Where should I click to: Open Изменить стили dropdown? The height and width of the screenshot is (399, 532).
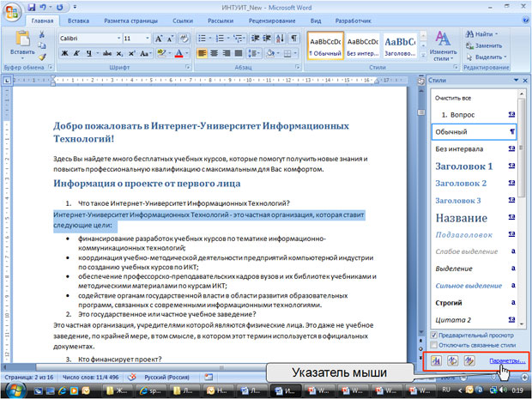(x=443, y=45)
